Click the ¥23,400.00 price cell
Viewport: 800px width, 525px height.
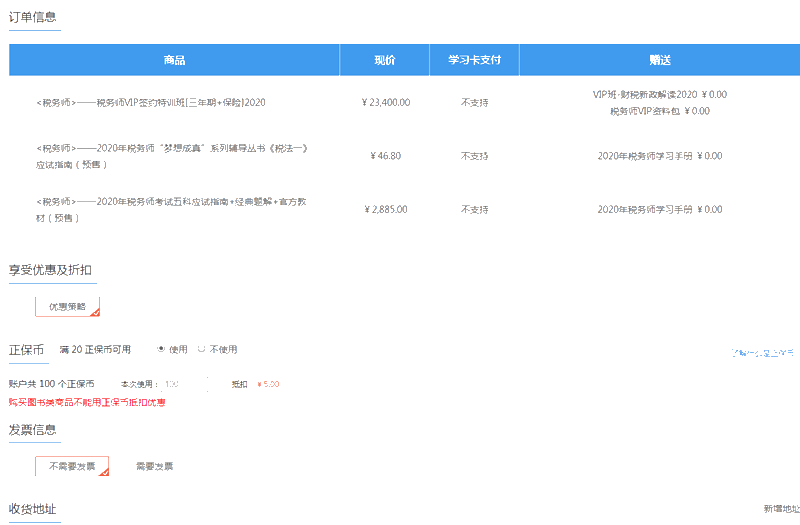coord(385,102)
